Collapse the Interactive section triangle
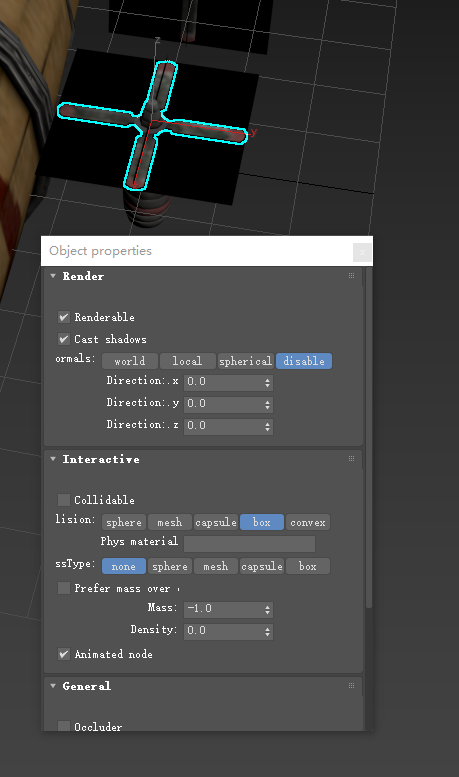Screen dimensions: 459x777 coord(53,459)
